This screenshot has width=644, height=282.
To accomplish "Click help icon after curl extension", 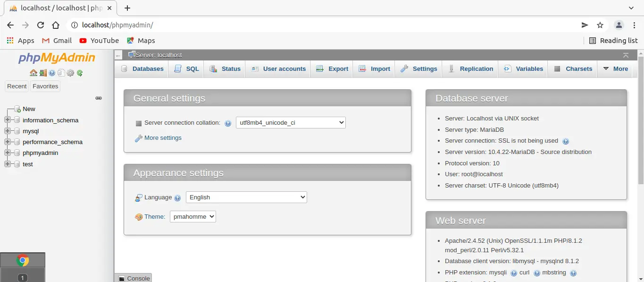I will pos(536,273).
